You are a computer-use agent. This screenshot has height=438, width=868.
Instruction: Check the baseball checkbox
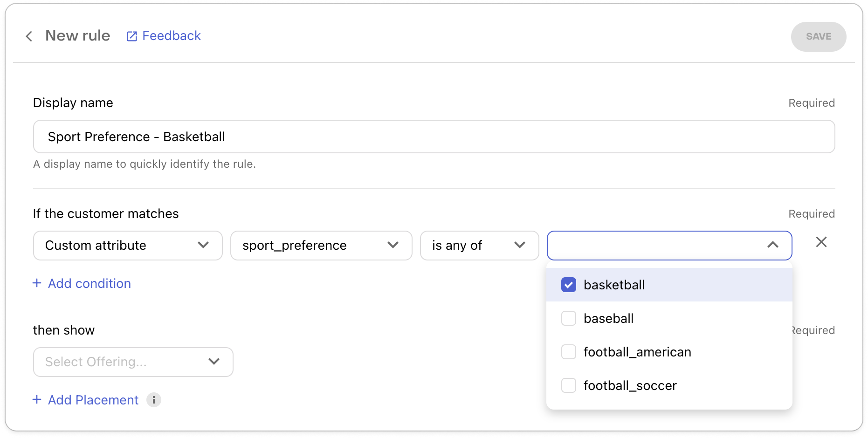point(569,318)
